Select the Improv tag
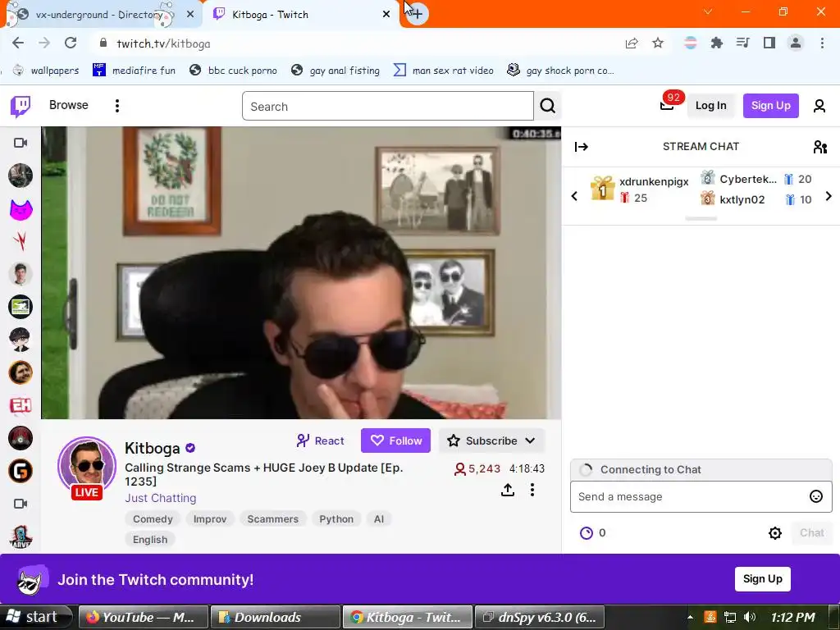This screenshot has height=630, width=840. (210, 519)
